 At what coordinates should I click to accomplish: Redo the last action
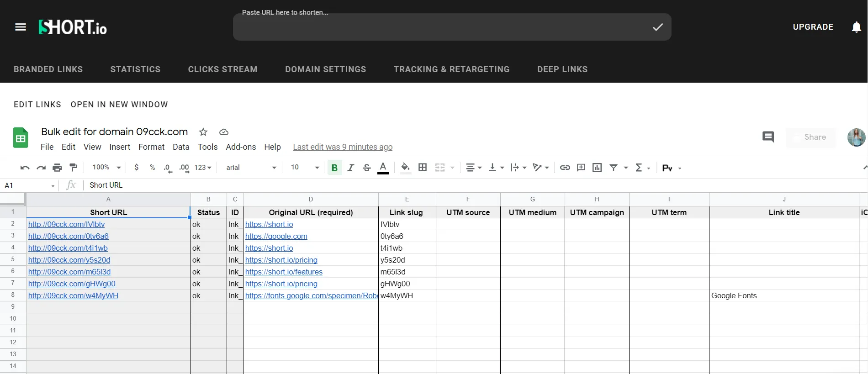pyautogui.click(x=41, y=168)
